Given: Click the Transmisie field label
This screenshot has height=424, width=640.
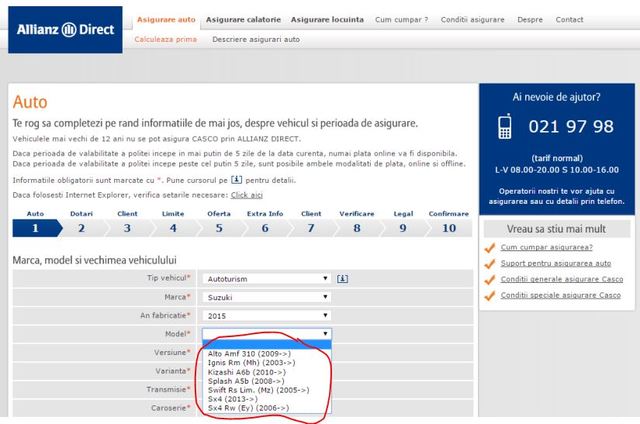Looking at the screenshot, I should [x=169, y=389].
